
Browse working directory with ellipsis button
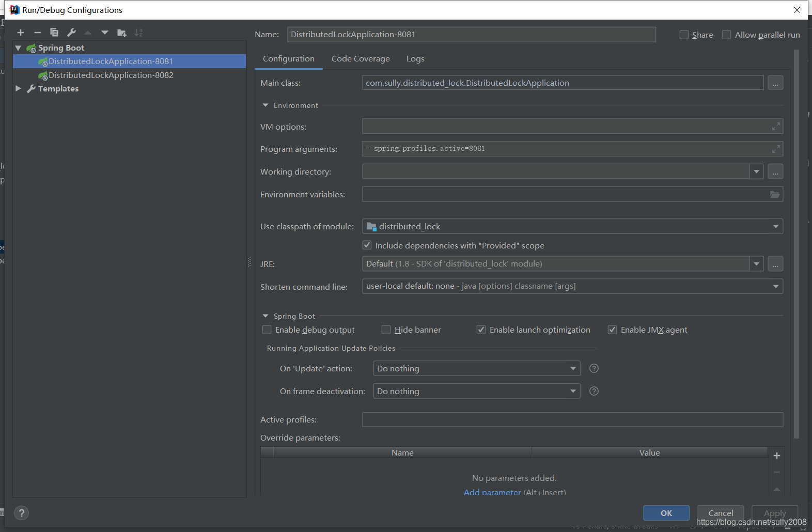pyautogui.click(x=775, y=171)
